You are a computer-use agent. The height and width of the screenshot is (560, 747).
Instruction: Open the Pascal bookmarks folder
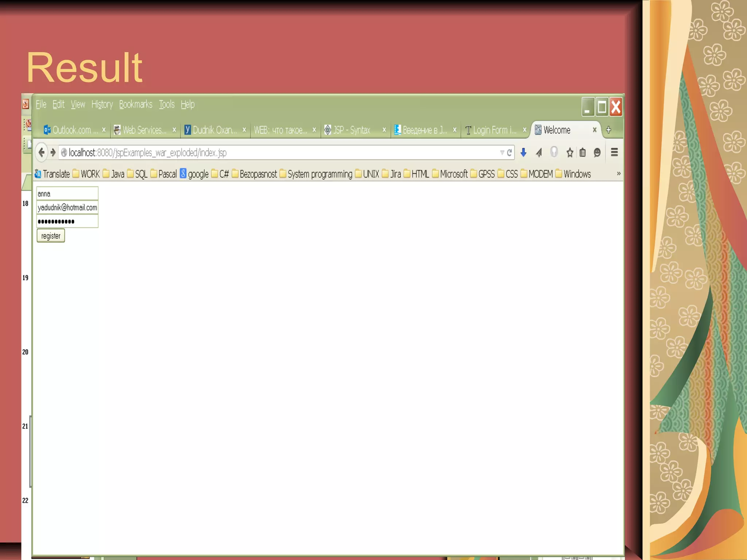tap(163, 174)
